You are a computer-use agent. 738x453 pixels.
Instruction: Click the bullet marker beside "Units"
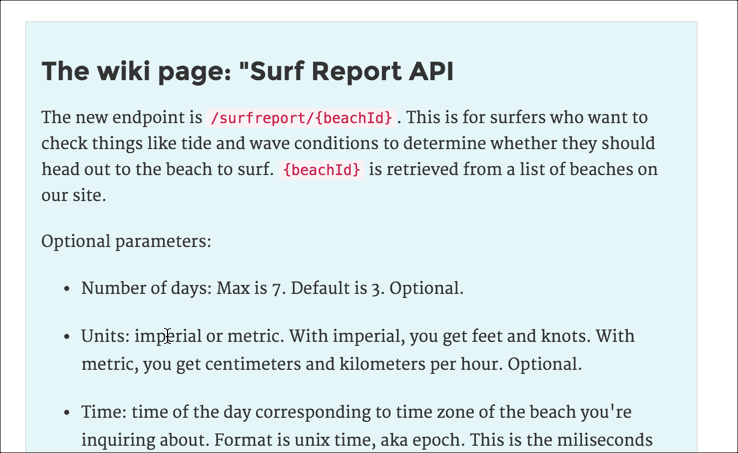tap(66, 337)
